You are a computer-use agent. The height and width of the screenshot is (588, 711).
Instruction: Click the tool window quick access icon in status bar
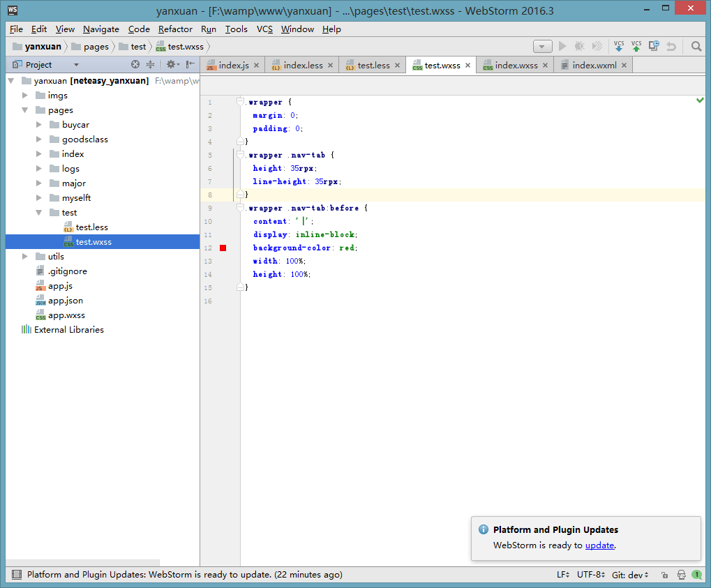click(16, 575)
